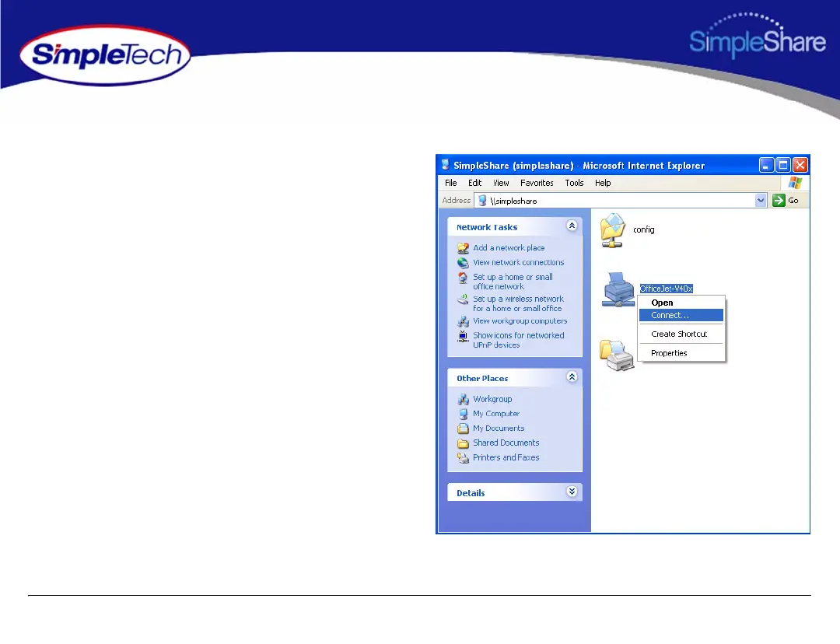The width and height of the screenshot is (840, 644).
Task: Open the config shared folder icon
Action: (613, 230)
